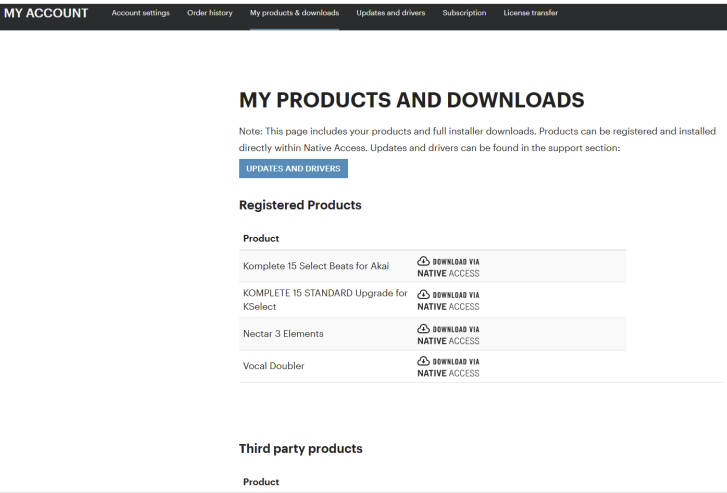Image resolution: width=727 pixels, height=493 pixels.
Task: Open the Account settings tab
Action: tap(140, 13)
